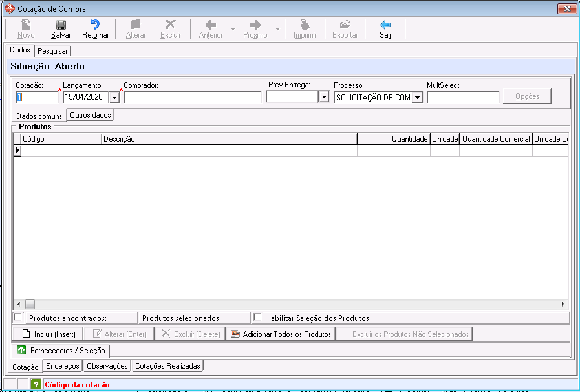The image size is (580, 392).
Task: Click the Código column header
Action: coord(61,139)
